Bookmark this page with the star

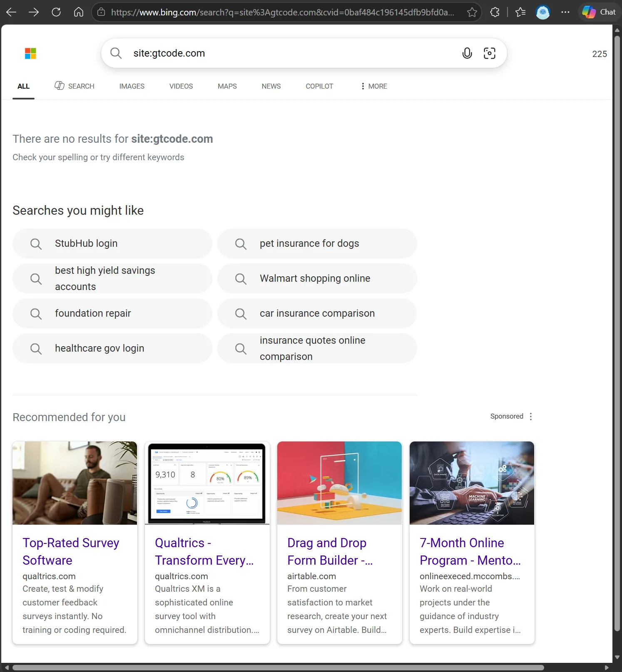point(472,12)
